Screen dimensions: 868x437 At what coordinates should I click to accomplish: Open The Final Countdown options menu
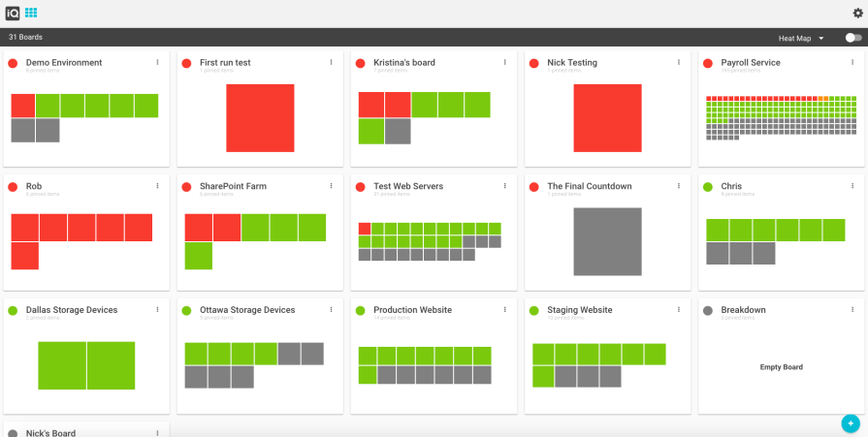tap(679, 186)
